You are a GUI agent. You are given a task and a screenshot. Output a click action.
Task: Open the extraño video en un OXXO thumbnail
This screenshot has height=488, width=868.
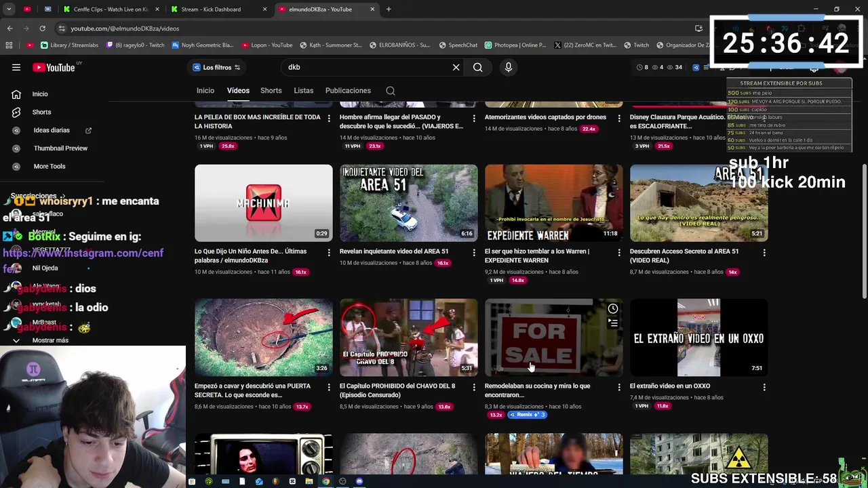699,338
